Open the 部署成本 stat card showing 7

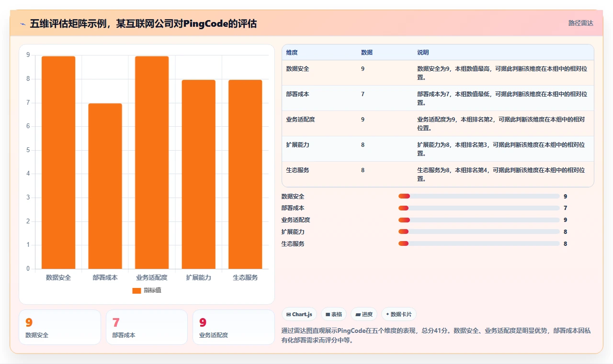tap(147, 327)
